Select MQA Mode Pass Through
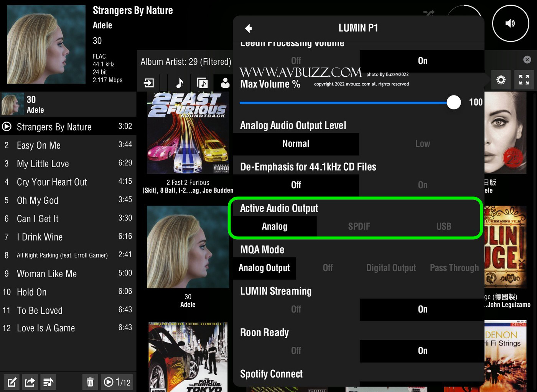 point(454,268)
